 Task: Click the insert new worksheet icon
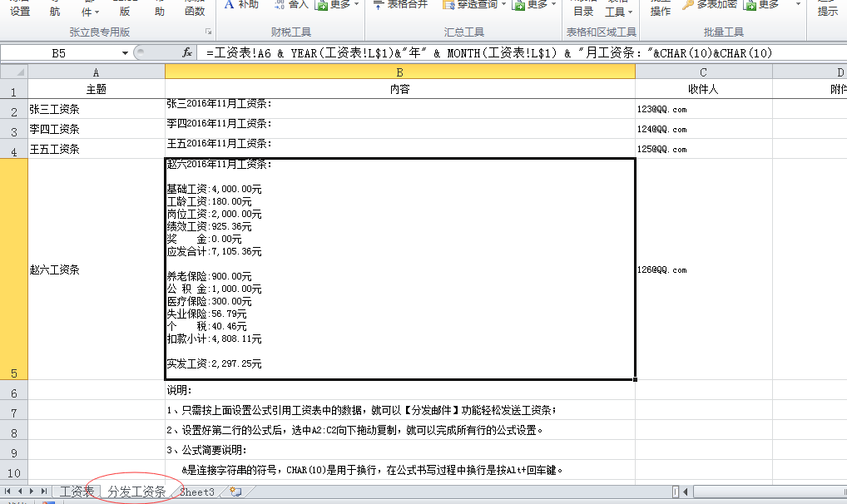[x=235, y=492]
